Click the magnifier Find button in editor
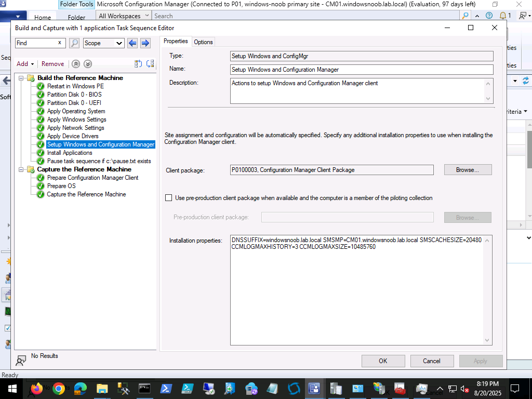This screenshot has width=532, height=399. (x=74, y=43)
